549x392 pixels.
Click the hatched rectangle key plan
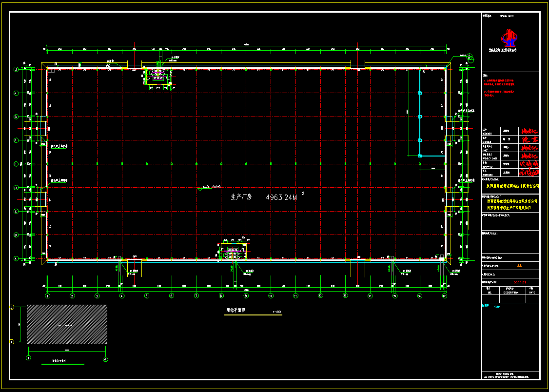pos(67,324)
